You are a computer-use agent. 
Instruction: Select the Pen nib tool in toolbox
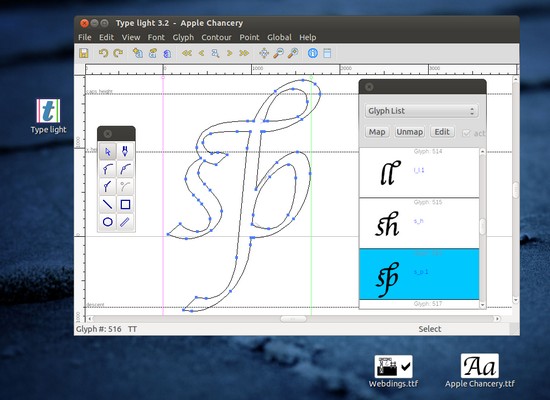tap(125, 152)
